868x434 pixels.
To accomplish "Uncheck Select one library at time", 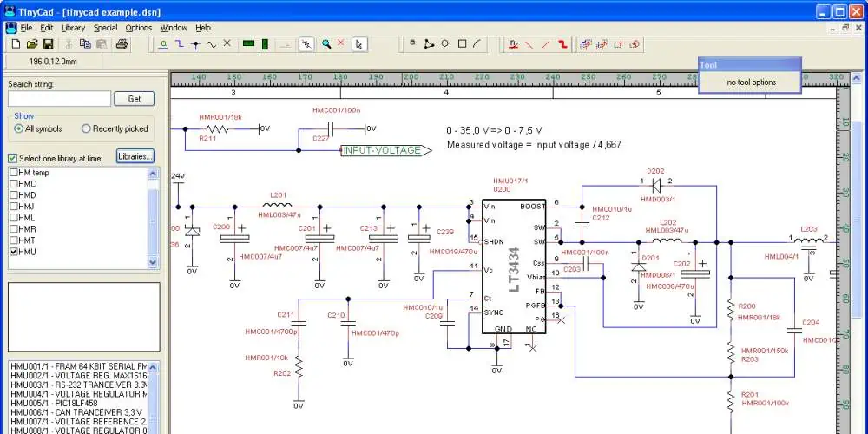I will 13,158.
